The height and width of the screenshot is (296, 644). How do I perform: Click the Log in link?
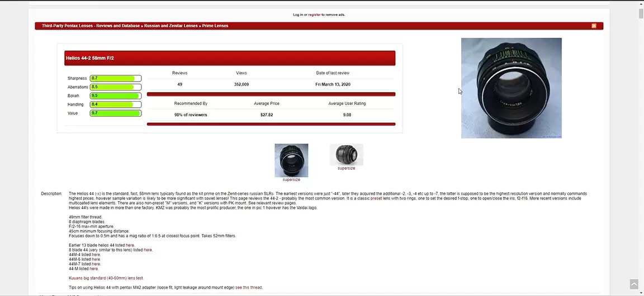click(x=298, y=15)
